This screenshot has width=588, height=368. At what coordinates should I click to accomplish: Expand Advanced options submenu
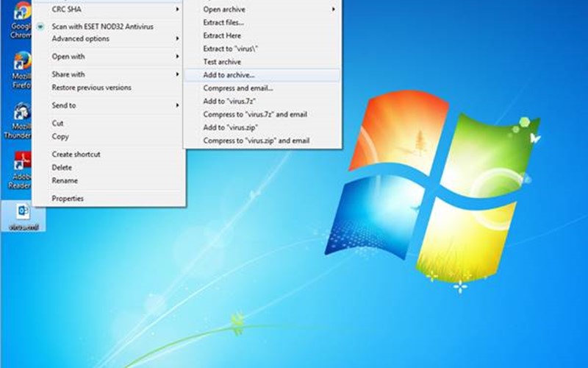(109, 39)
